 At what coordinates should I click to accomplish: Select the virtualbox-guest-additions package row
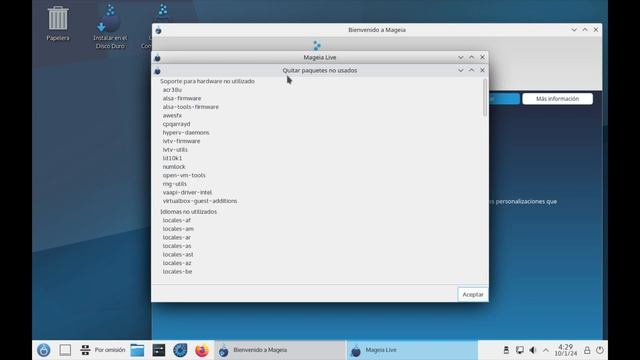(200, 201)
